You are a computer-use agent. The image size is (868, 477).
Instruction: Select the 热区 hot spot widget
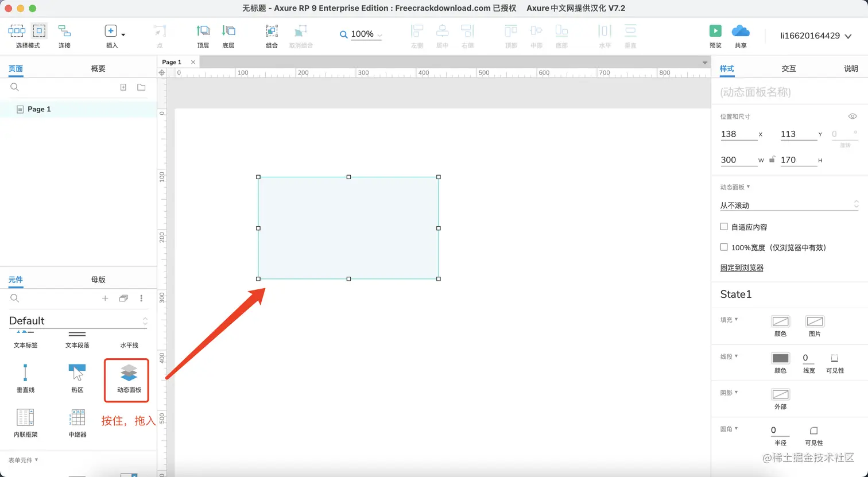[77, 378]
